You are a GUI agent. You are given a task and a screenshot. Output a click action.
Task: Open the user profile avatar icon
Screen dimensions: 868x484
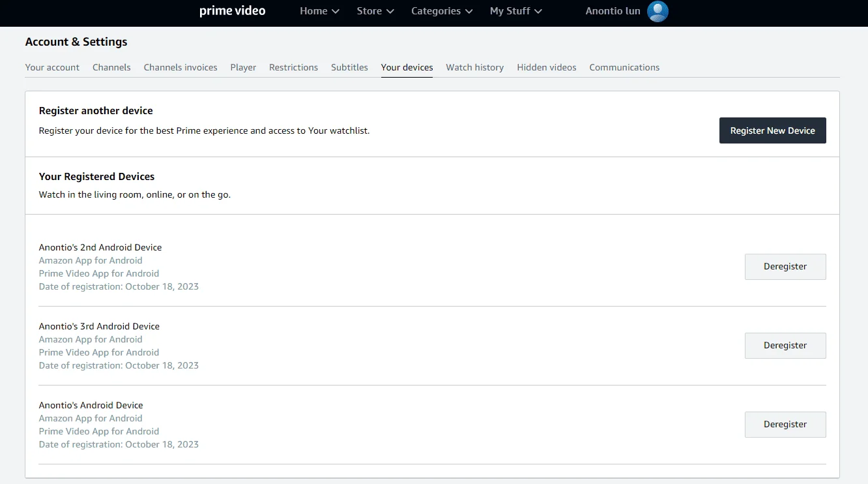(658, 11)
